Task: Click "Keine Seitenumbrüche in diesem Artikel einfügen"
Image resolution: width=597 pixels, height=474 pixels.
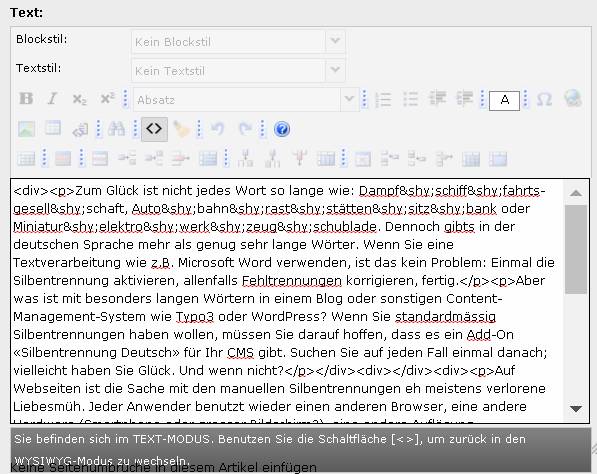Action: (164, 467)
